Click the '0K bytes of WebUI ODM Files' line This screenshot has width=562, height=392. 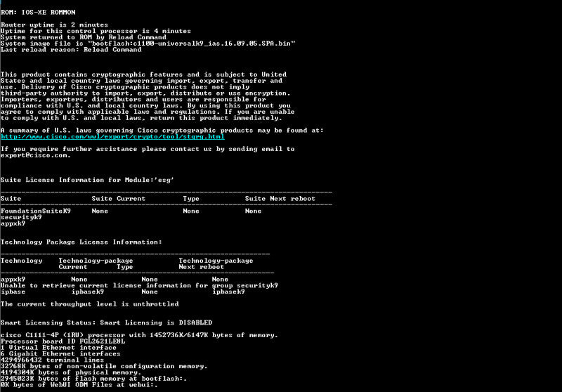pyautogui.click(x=79, y=385)
